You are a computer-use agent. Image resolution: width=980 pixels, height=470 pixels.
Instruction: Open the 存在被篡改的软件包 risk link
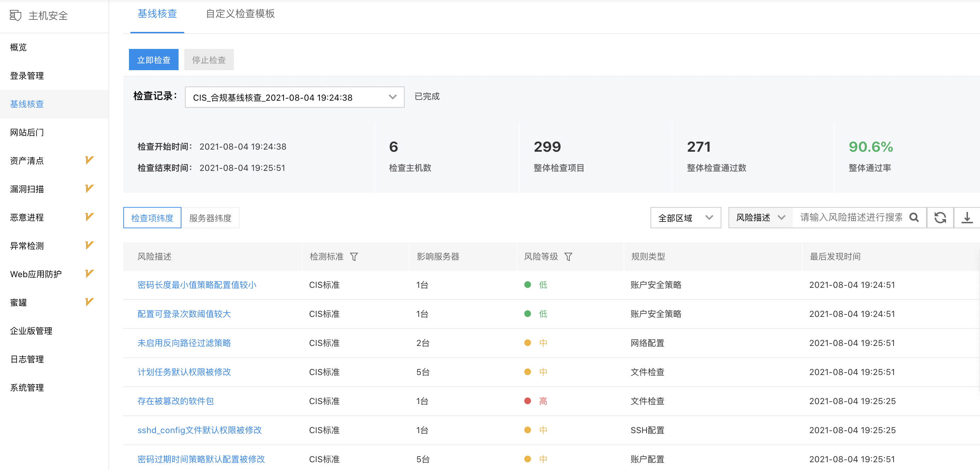(x=175, y=401)
